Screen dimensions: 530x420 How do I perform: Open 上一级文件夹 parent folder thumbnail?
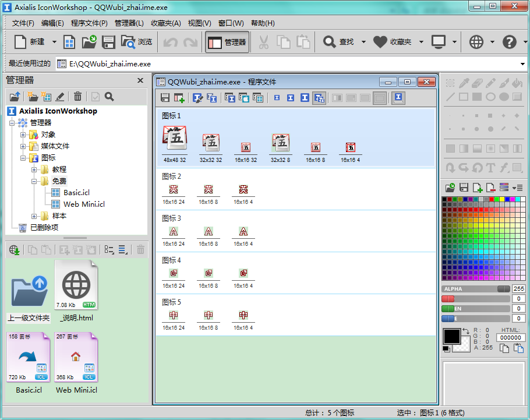(x=29, y=292)
